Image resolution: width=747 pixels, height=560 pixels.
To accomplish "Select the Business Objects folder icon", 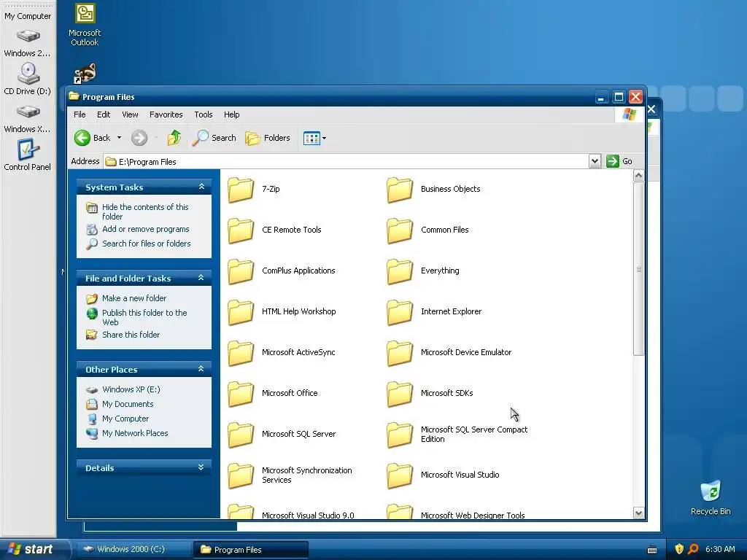I will coord(400,190).
